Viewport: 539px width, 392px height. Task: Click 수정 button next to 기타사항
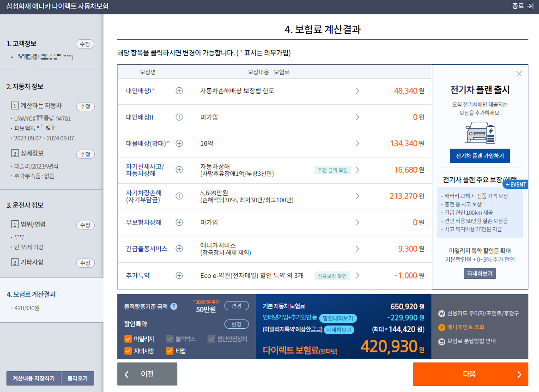pyautogui.click(x=85, y=263)
